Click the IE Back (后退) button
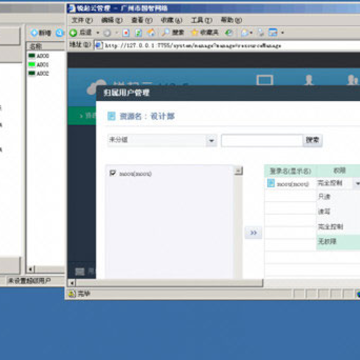Screen dimensions: 360x360 coord(80,33)
